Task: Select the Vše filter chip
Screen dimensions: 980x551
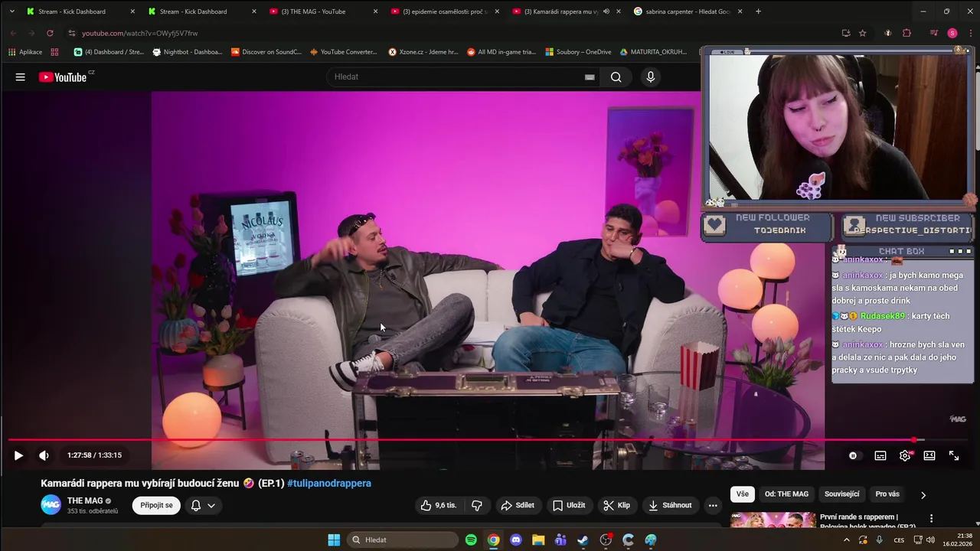Action: pos(743,494)
